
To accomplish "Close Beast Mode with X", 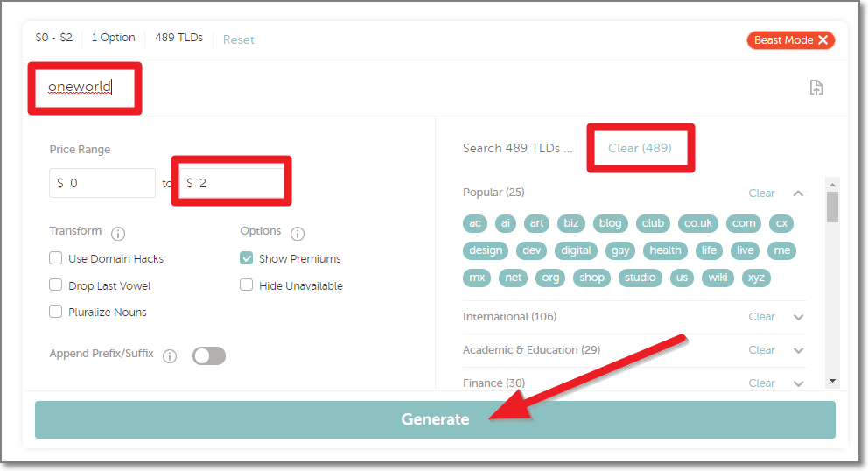I will [x=823, y=40].
